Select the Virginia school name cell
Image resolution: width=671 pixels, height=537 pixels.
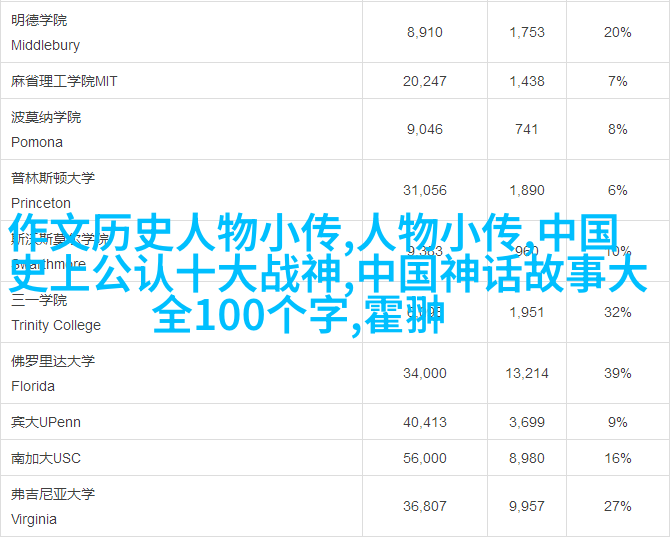[x=181, y=506]
